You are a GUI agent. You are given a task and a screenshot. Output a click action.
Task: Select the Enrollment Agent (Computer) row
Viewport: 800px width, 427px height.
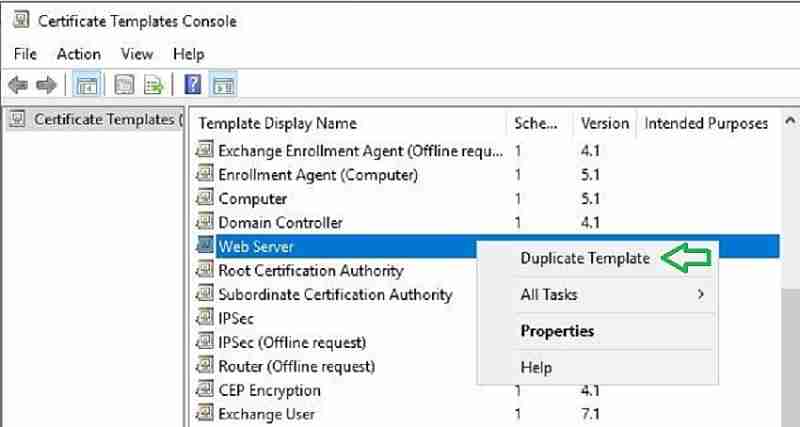click(x=485, y=174)
